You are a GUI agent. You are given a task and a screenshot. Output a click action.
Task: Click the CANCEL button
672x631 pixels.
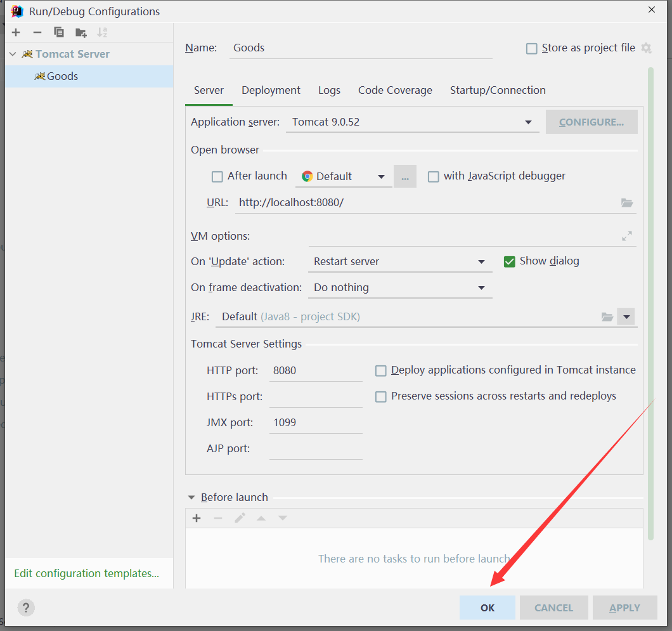553,608
